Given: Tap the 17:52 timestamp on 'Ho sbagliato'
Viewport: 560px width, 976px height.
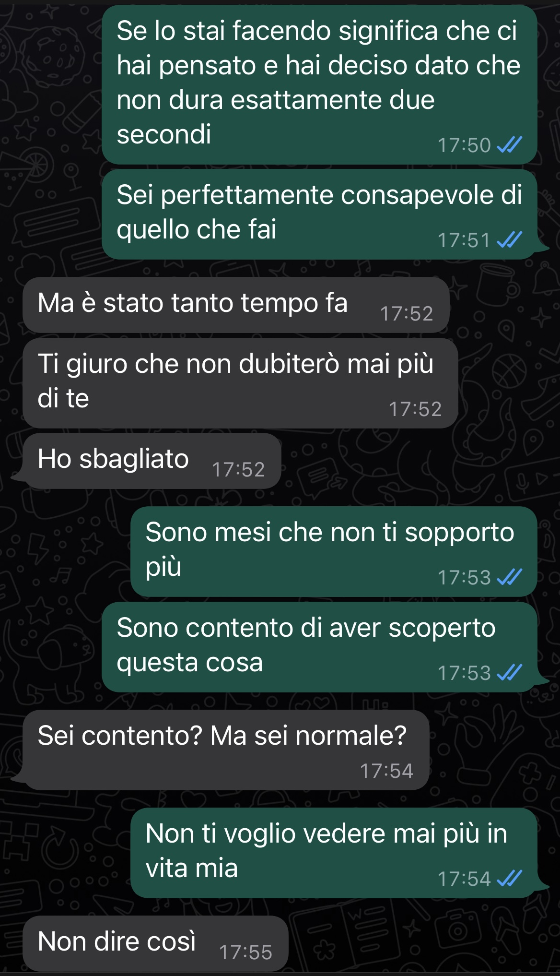Looking at the screenshot, I should coord(238,470).
